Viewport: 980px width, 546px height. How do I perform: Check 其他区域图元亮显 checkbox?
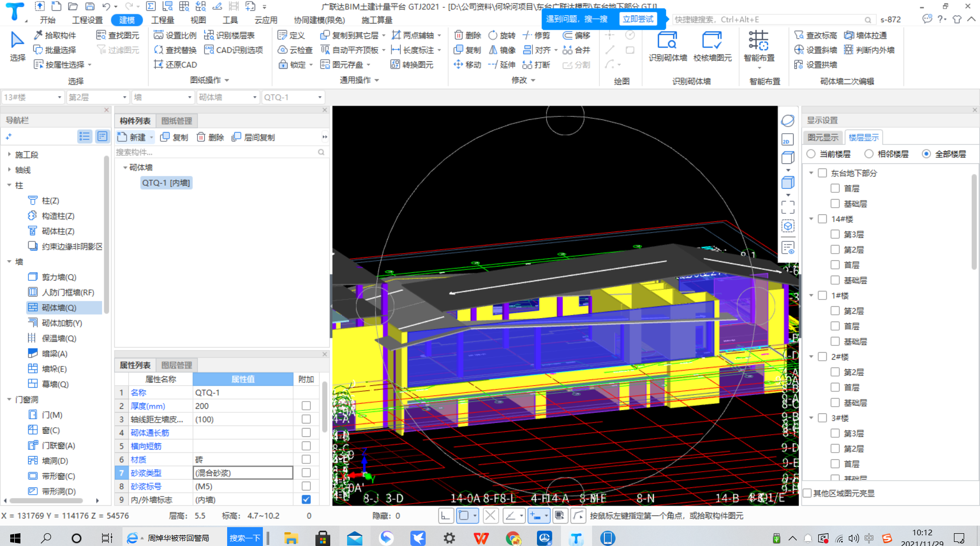[807, 493]
